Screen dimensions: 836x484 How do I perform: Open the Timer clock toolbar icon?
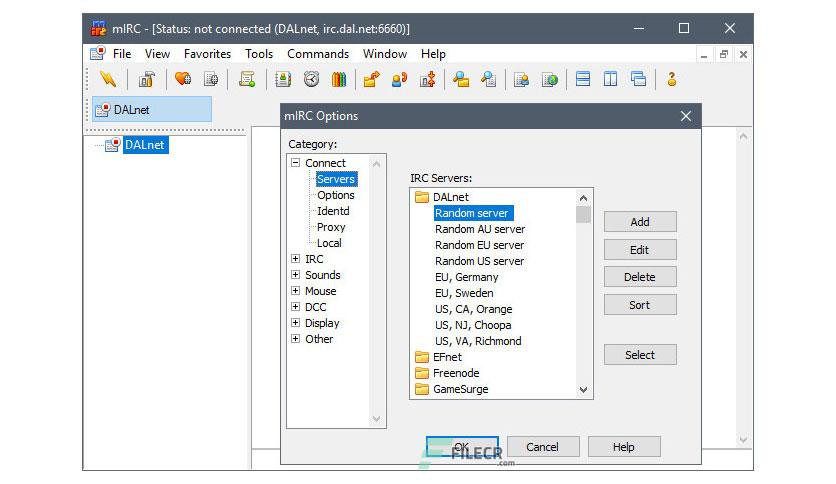pyautogui.click(x=311, y=79)
